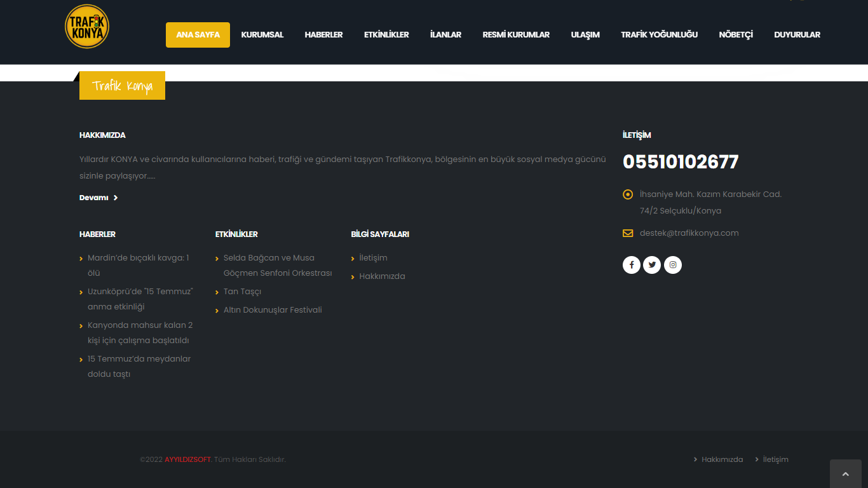Image resolution: width=868 pixels, height=488 pixels.
Task: Go to TRAFİK YOĞUNLUĞU page
Action: (659, 35)
